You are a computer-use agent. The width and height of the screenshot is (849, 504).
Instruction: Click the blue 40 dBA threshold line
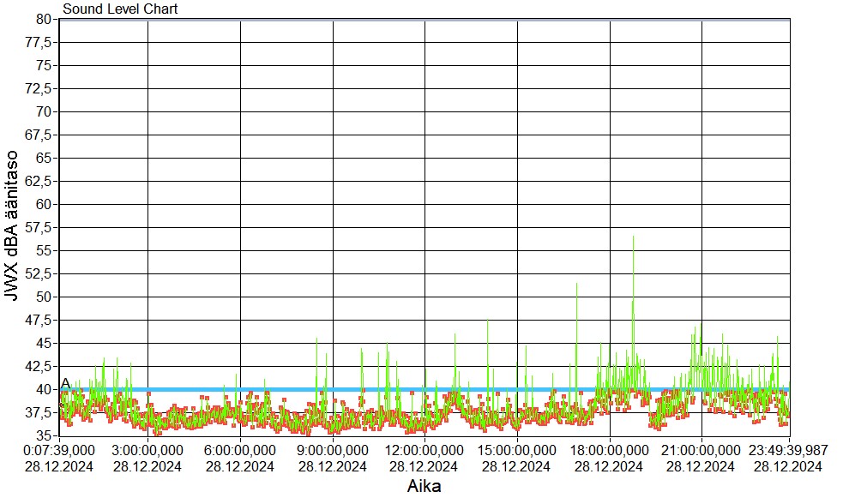429,389
